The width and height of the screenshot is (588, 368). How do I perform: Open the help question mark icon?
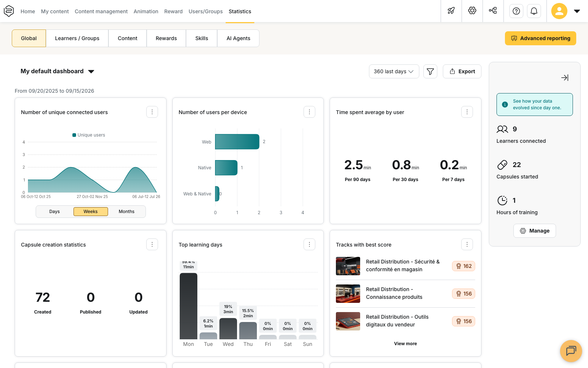516,11
